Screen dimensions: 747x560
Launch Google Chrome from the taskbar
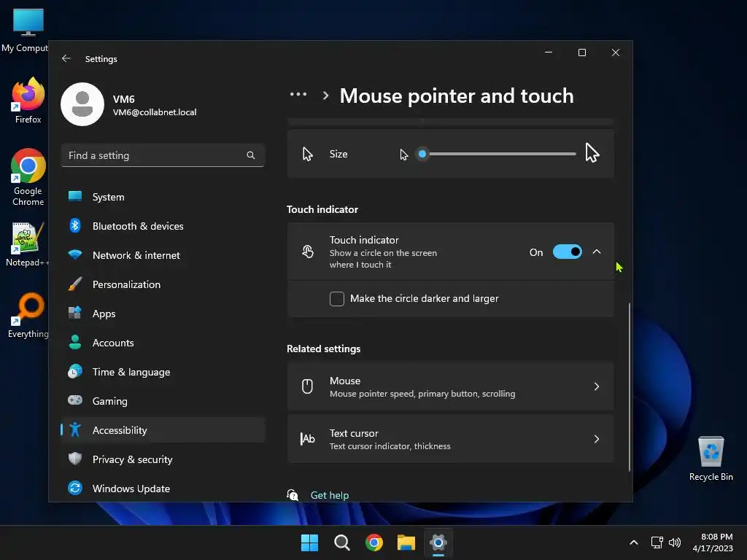(x=374, y=542)
